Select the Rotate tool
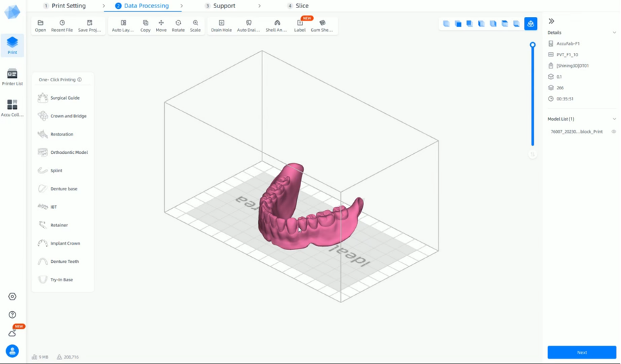Image resolution: width=621 pixels, height=364 pixels. 178,26
